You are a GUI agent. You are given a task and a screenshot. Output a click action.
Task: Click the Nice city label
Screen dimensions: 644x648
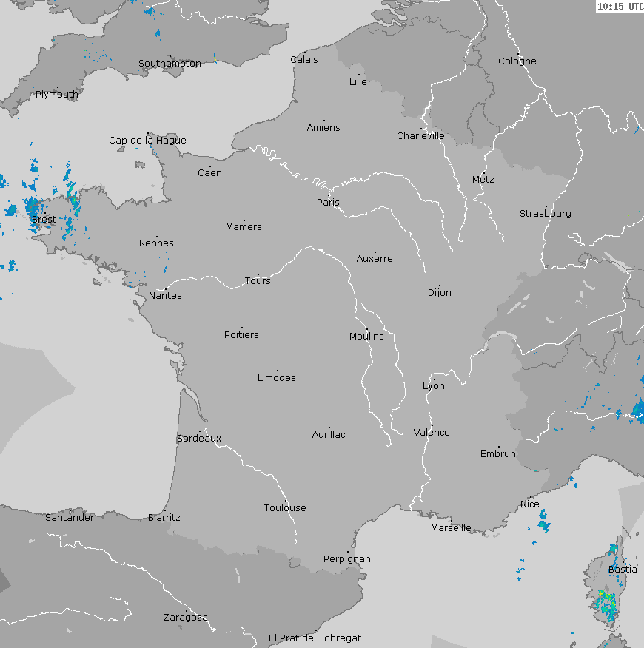pyautogui.click(x=529, y=504)
